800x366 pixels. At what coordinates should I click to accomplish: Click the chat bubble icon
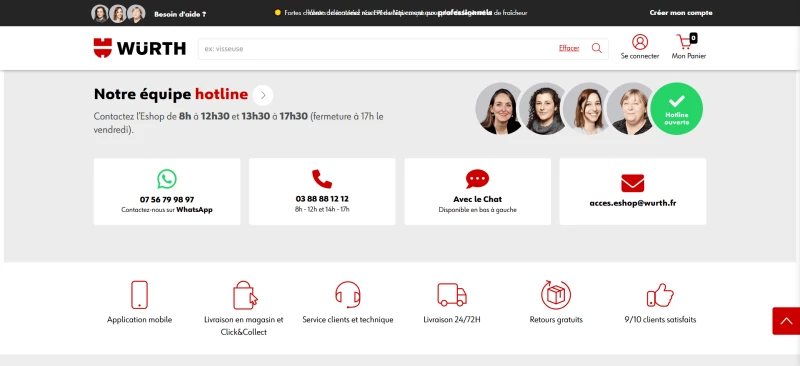477,179
